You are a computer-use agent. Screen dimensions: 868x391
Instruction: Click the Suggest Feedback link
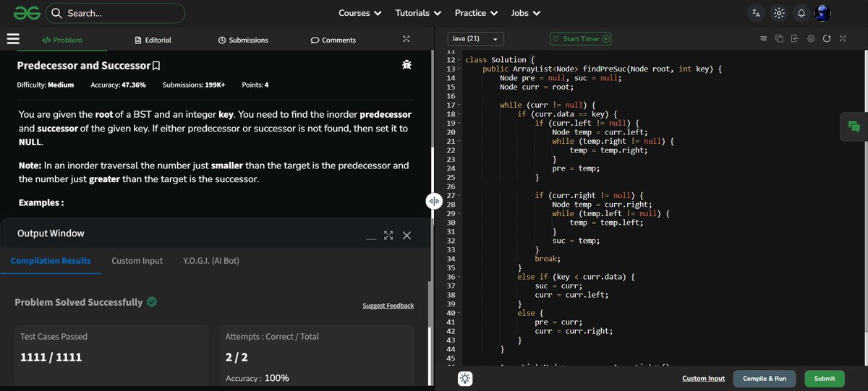click(x=388, y=306)
